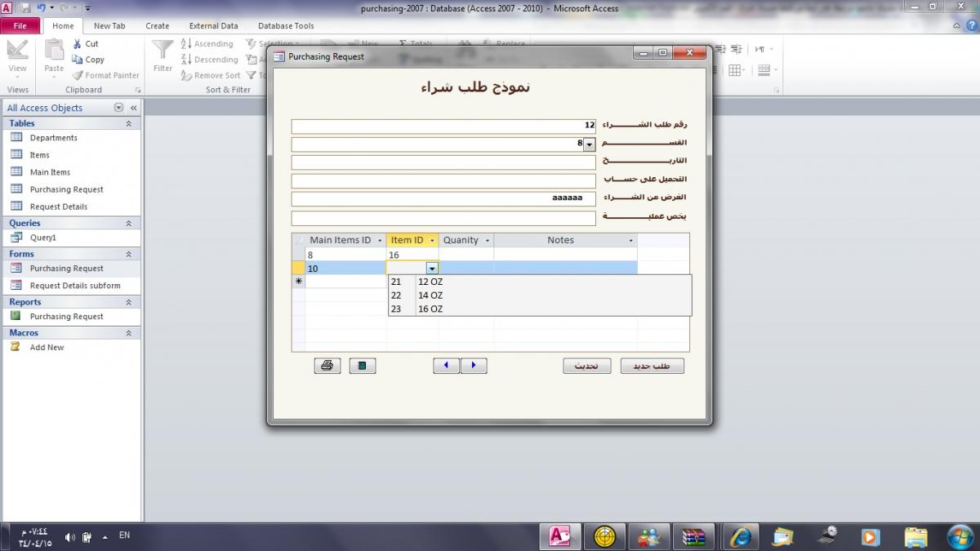Image resolution: width=980 pixels, height=551 pixels.
Task: Click the Undo icon in Quick Access Toolbar
Action: [x=41, y=8]
